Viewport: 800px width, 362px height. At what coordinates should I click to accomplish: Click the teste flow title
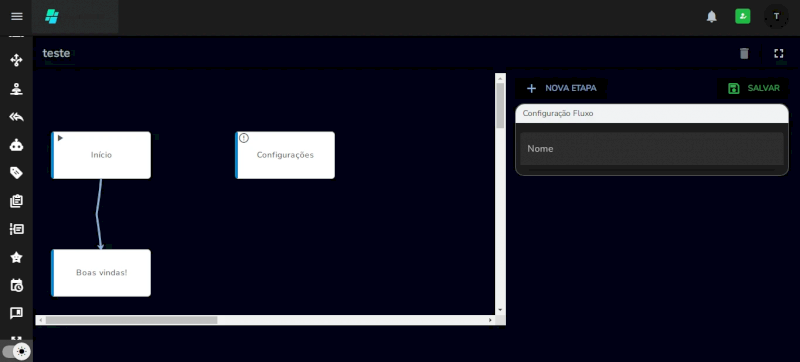coord(56,53)
